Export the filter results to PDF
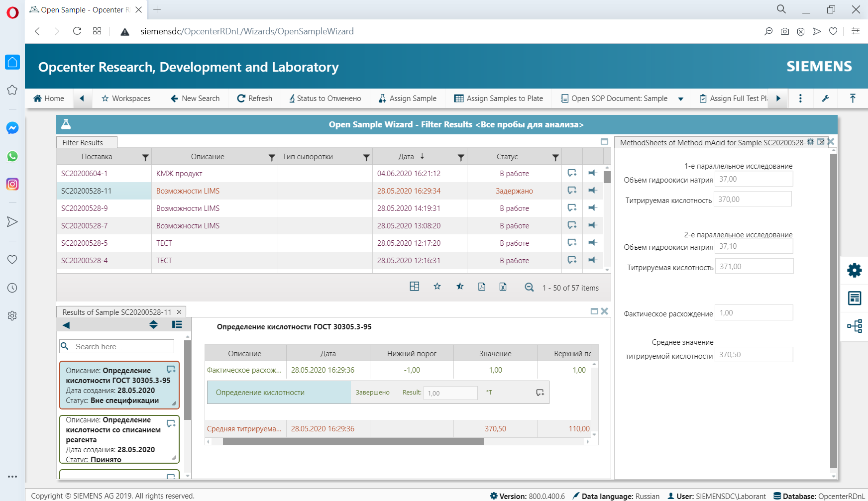This screenshot has height=501, width=868. (x=482, y=287)
